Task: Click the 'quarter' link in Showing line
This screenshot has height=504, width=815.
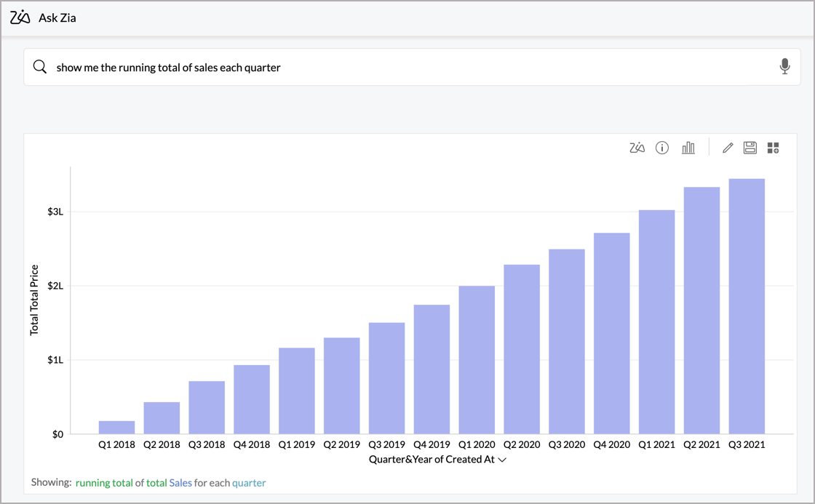Action: (x=249, y=483)
